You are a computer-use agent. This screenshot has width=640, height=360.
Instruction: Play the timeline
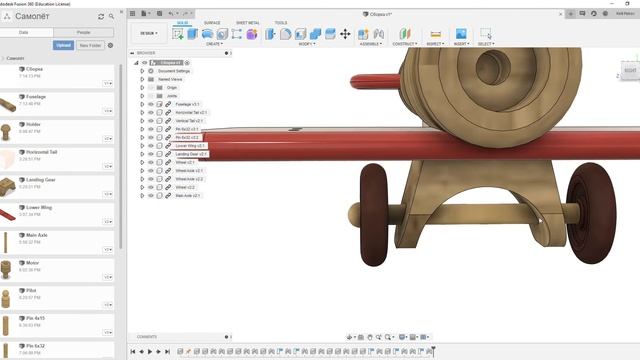150,351
